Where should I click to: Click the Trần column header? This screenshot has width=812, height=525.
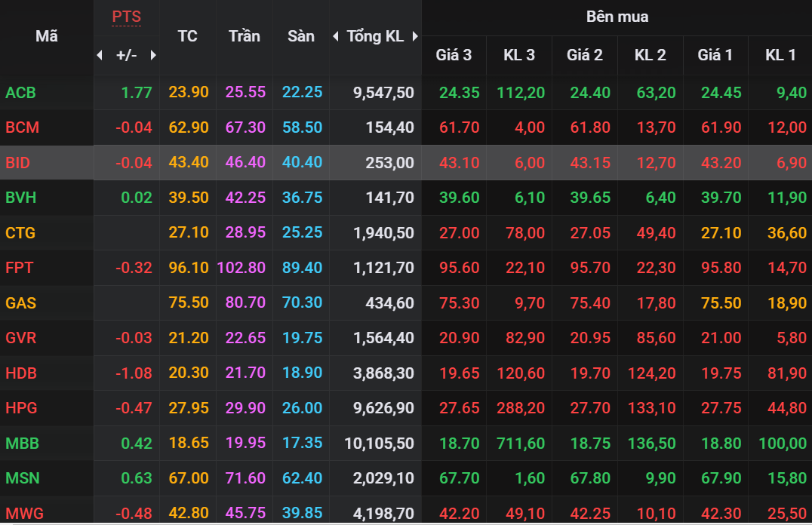(x=245, y=36)
